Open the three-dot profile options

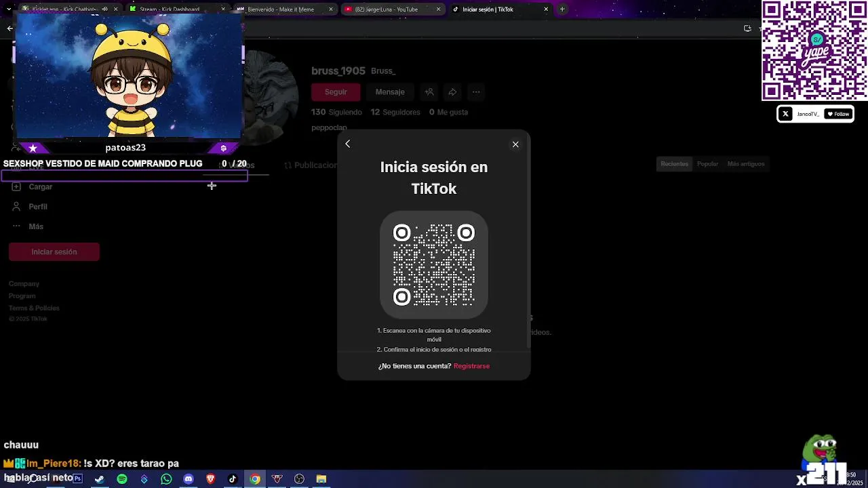[x=476, y=92]
